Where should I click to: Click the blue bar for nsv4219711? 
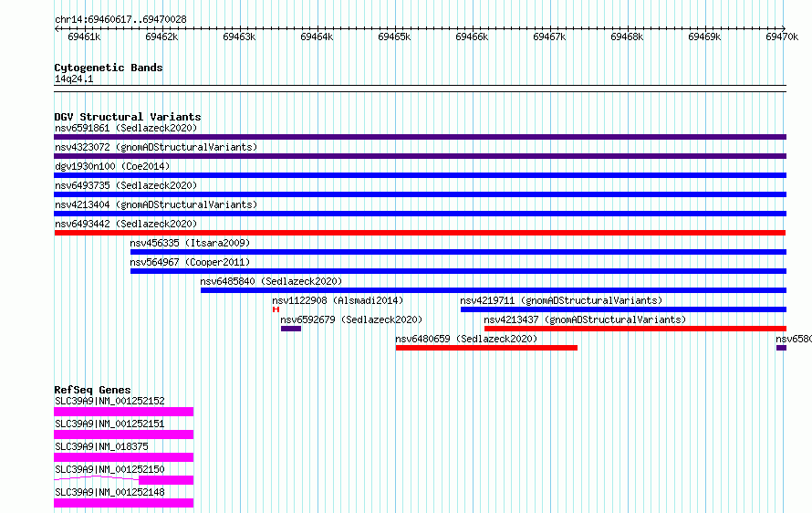[x=623, y=309]
